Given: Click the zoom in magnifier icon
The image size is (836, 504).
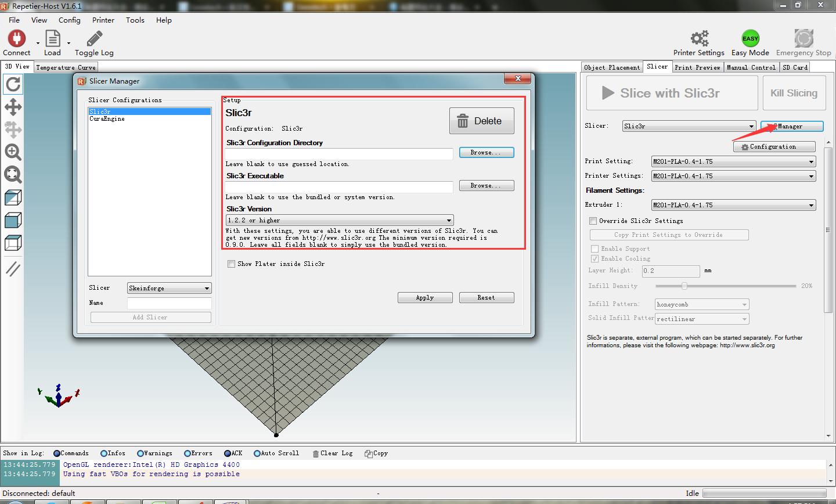Looking at the screenshot, I should tap(13, 152).
